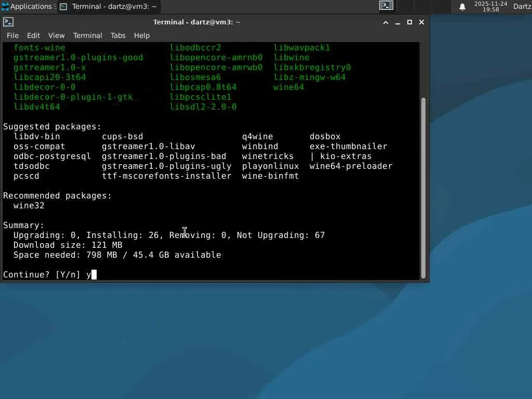Screen dimensions: 532x399
Task: Click the Xfce Applications logo icon
Action: [x=5, y=6]
